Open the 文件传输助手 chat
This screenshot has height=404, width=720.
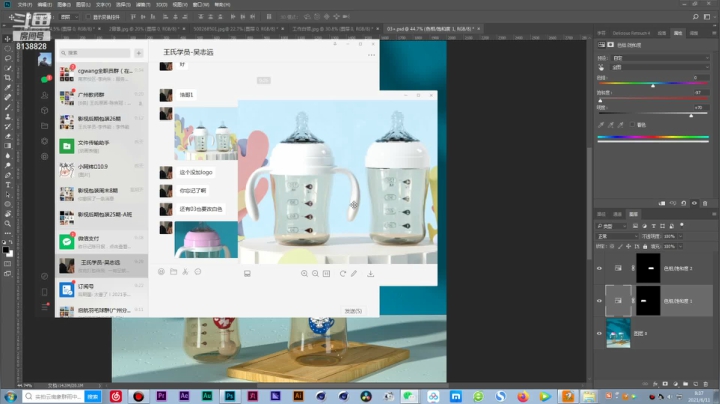pyautogui.click(x=101, y=146)
